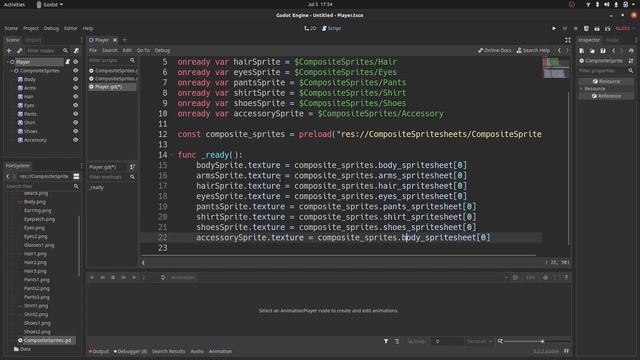640x360 pixels.
Task: Navigate back in script history
Action: [559, 50]
